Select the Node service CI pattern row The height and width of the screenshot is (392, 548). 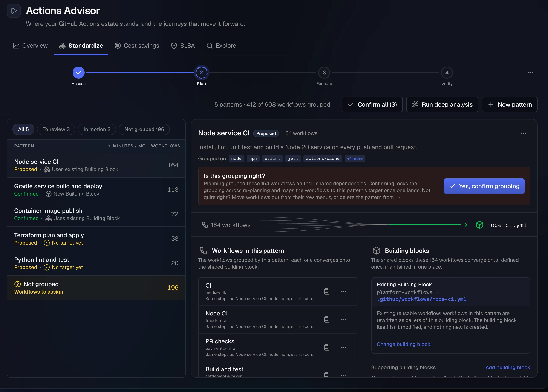pos(96,165)
